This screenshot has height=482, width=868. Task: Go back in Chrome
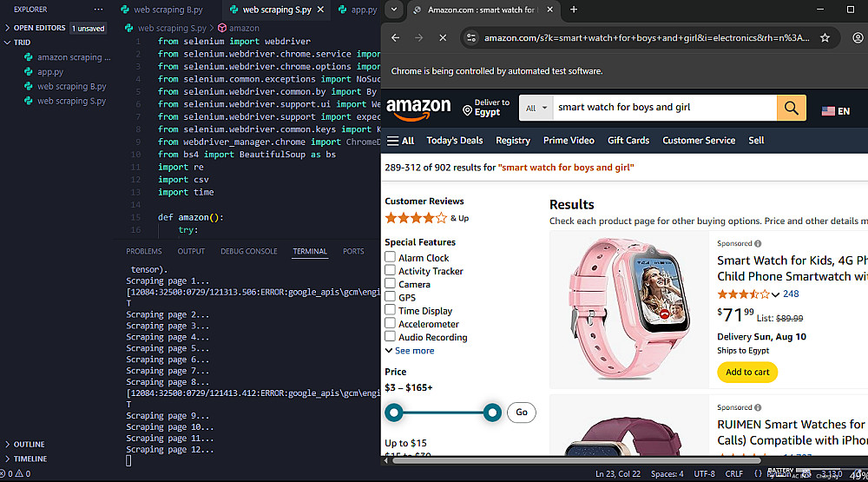(395, 37)
